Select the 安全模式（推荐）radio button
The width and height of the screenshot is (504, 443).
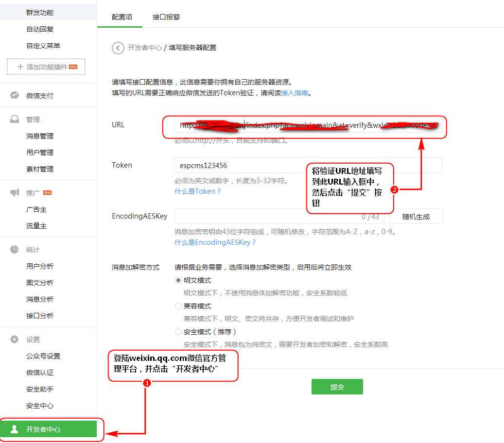coord(178,332)
